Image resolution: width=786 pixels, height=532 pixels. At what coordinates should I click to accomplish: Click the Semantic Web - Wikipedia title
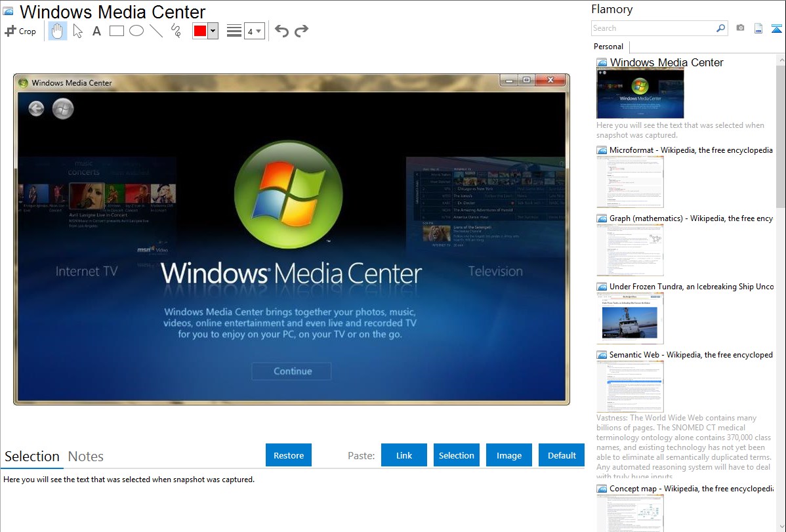tap(691, 354)
